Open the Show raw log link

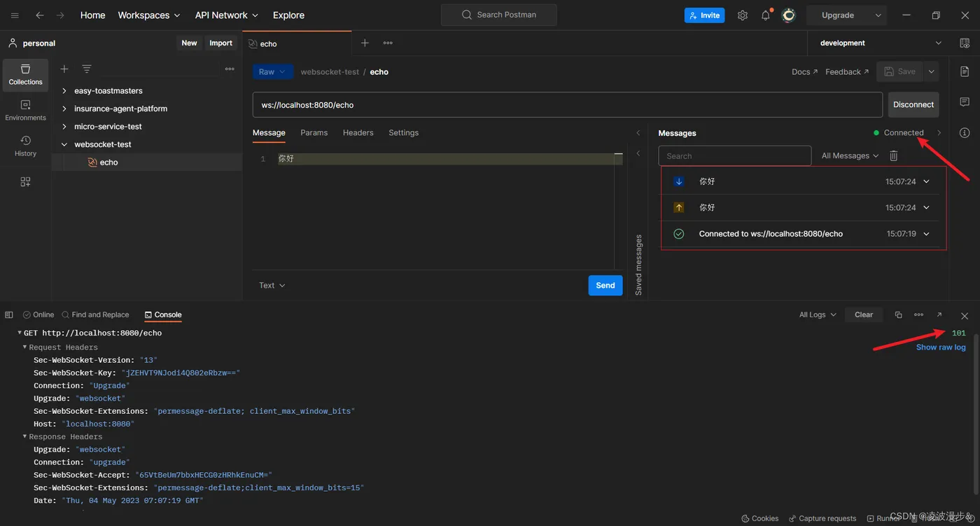coord(941,347)
